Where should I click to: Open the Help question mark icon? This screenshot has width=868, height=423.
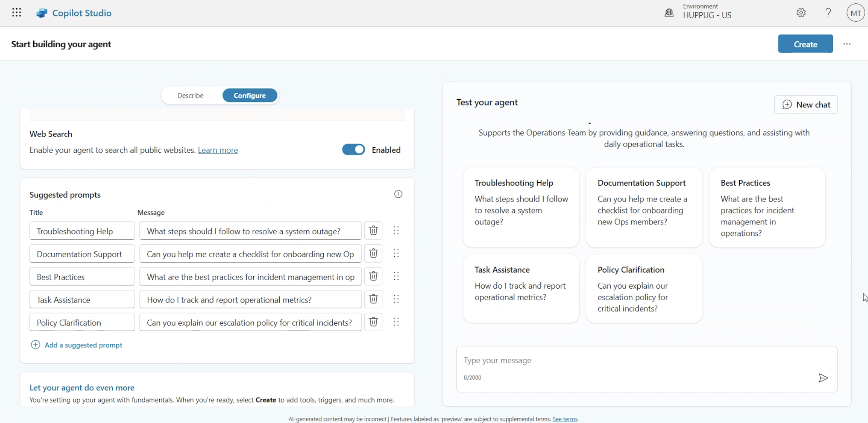coord(827,13)
